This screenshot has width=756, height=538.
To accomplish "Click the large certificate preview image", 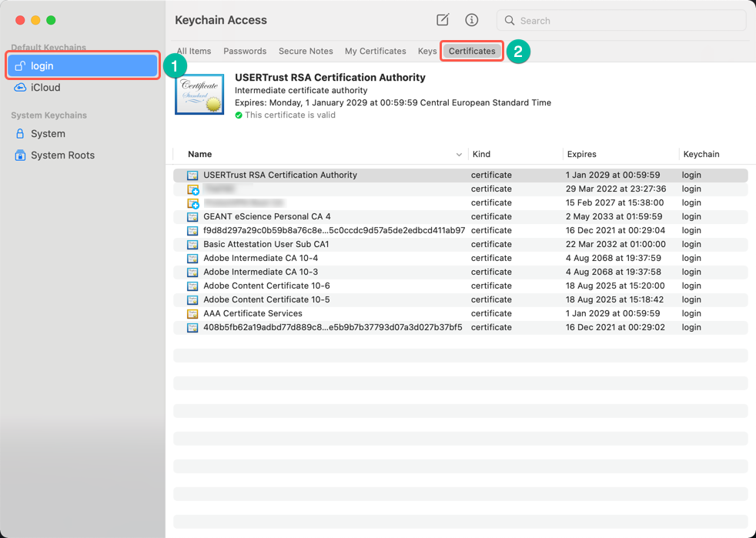I will (x=199, y=94).
